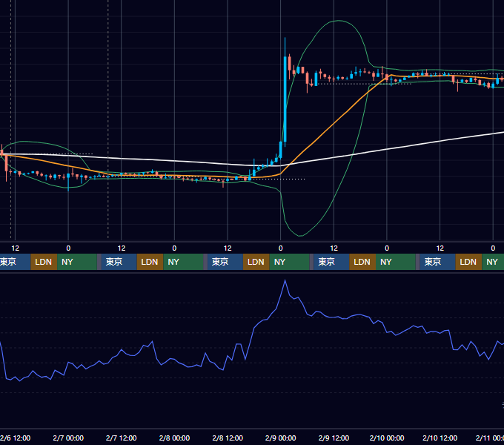Select the 東京 session block on 2/9
The width and height of the screenshot is (504, 445).
point(331,262)
